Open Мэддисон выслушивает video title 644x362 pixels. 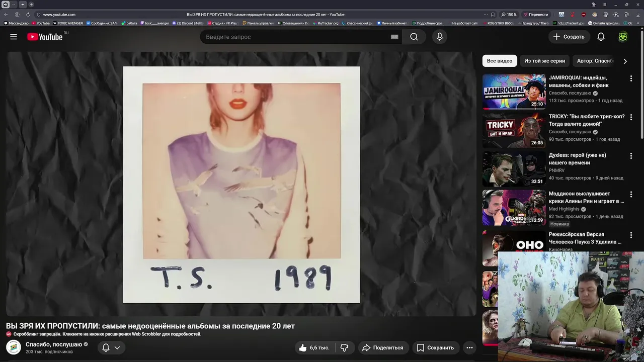586,197
